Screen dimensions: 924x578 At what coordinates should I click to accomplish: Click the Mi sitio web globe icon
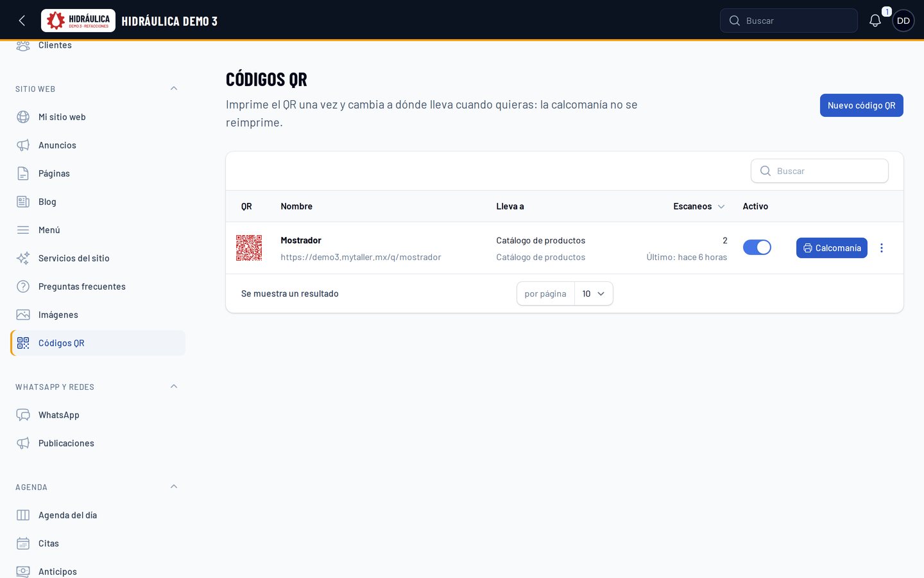23,117
